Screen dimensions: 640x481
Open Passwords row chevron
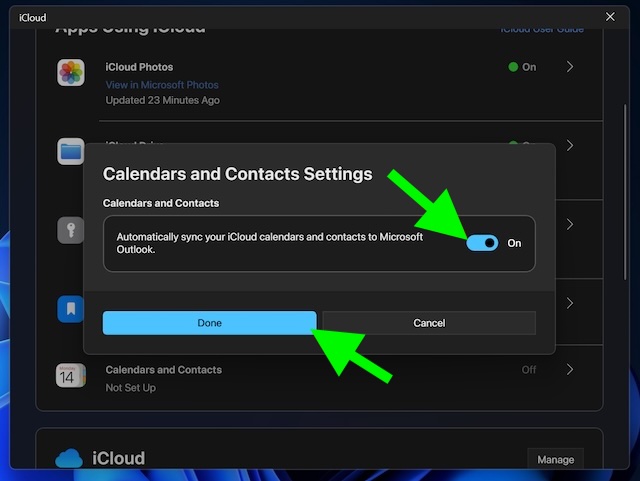tap(570, 224)
